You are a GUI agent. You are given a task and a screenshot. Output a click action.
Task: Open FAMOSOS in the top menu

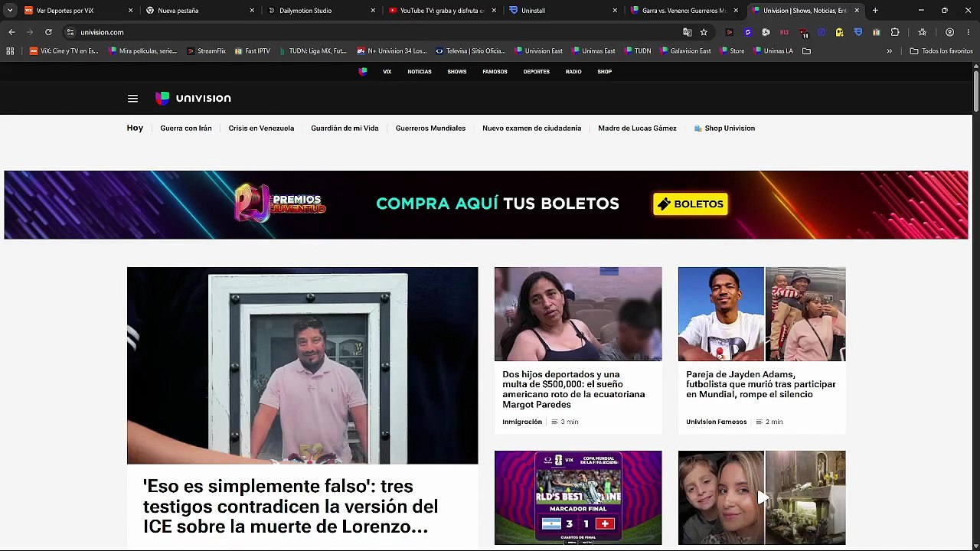tap(495, 71)
